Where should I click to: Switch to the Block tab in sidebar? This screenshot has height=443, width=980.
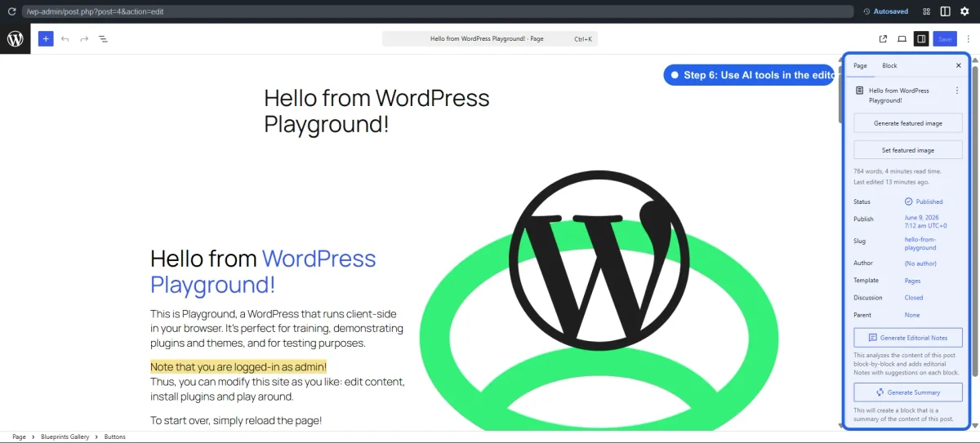(889, 65)
